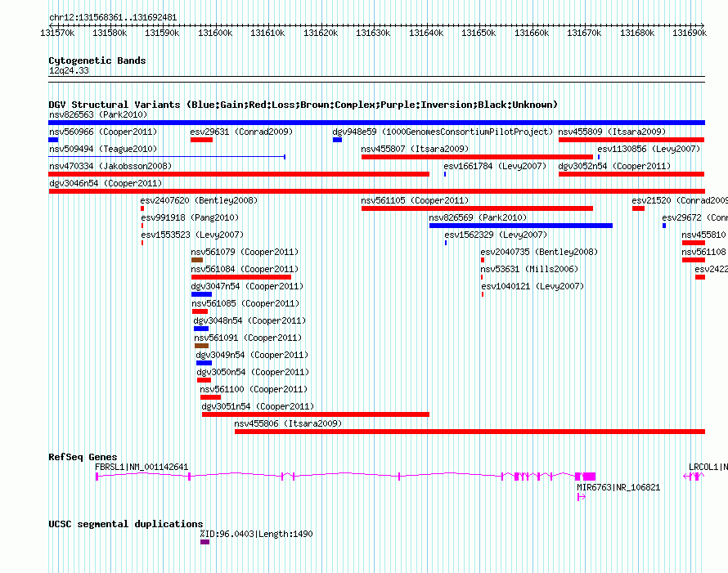Click the esv1661784 (Levy2007) label

[x=495, y=166]
